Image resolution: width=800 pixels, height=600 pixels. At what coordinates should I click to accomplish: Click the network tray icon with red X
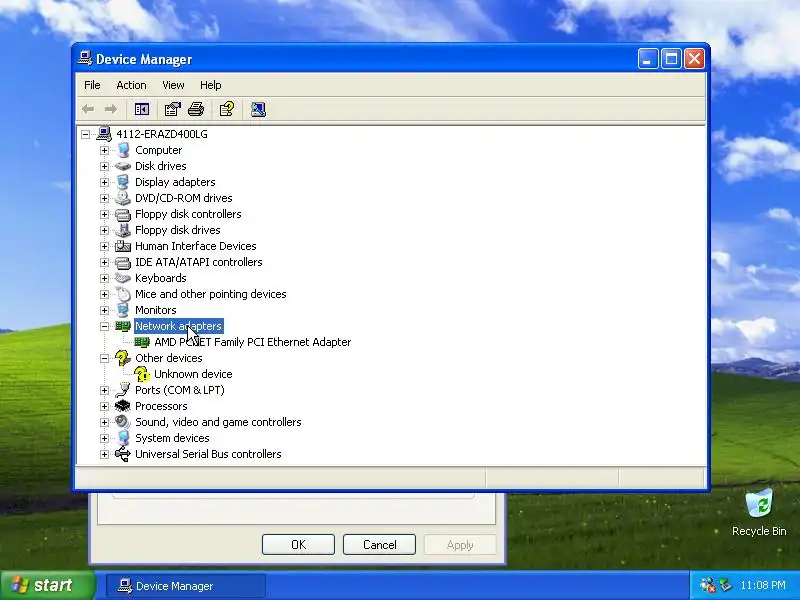(x=708, y=585)
